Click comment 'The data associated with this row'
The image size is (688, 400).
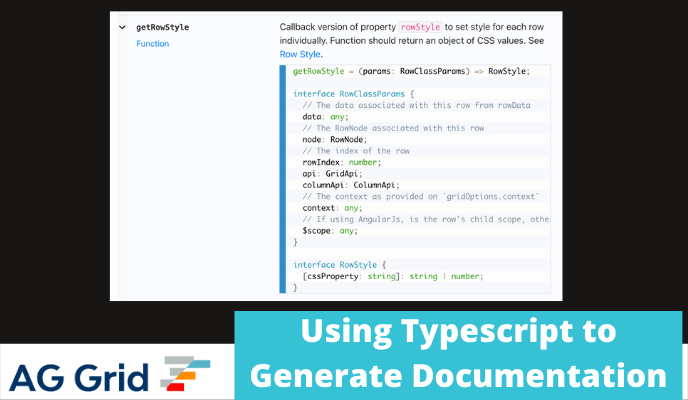click(416, 105)
